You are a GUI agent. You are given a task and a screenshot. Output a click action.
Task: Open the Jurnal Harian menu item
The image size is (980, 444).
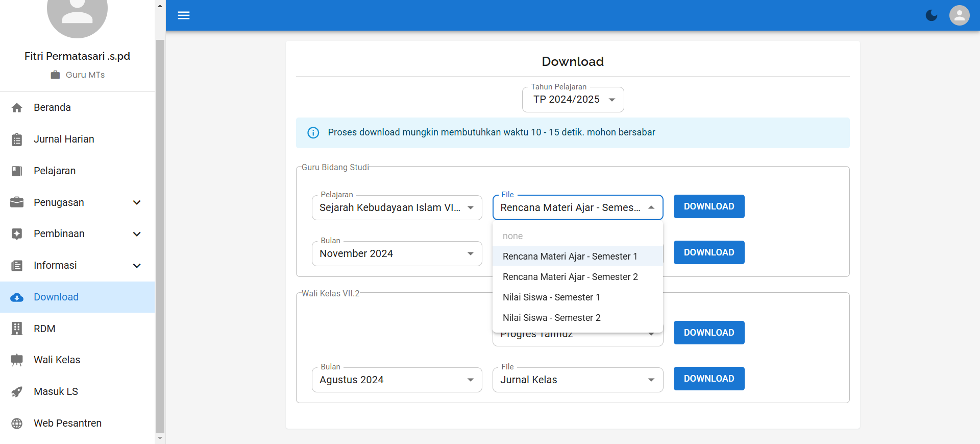[x=77, y=139]
